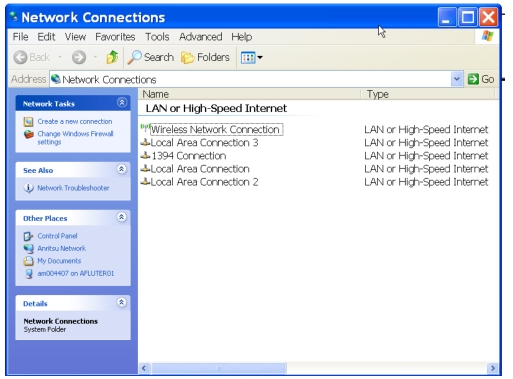Click the Network Troubleshooter info icon

(29, 188)
